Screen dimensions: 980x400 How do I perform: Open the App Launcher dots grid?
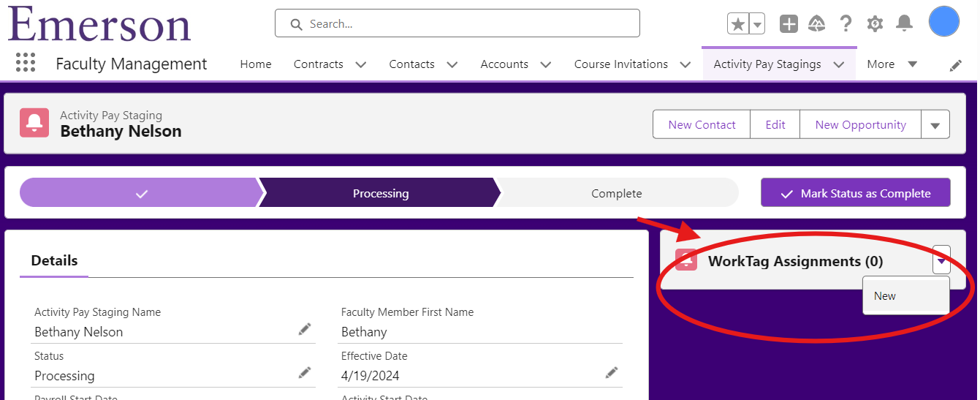26,62
